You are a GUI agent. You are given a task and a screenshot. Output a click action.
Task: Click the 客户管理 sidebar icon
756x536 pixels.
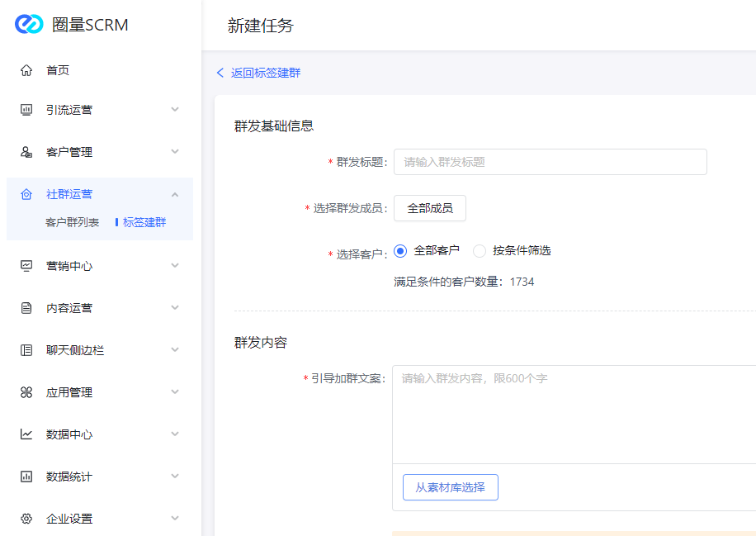click(26, 152)
